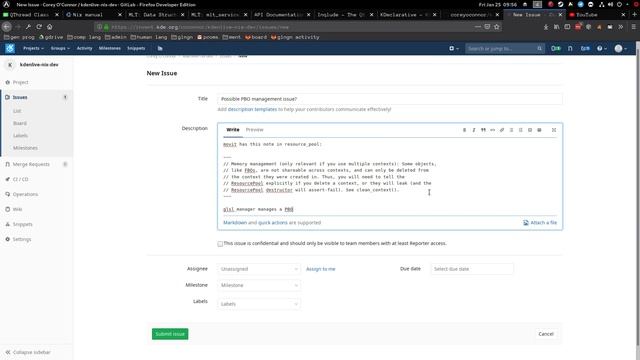The image size is (640, 360).
Task: Select the Write tab
Action: (x=233, y=130)
